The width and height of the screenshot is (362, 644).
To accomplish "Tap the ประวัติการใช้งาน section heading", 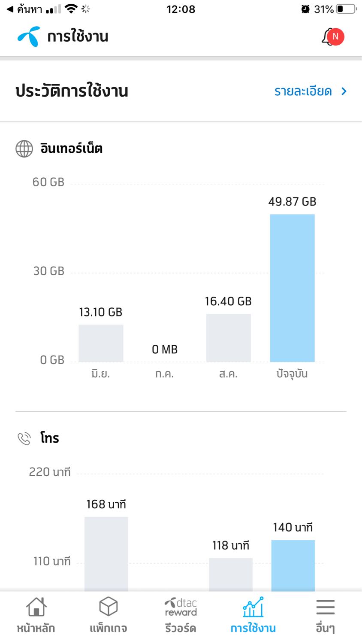I will pos(72,91).
